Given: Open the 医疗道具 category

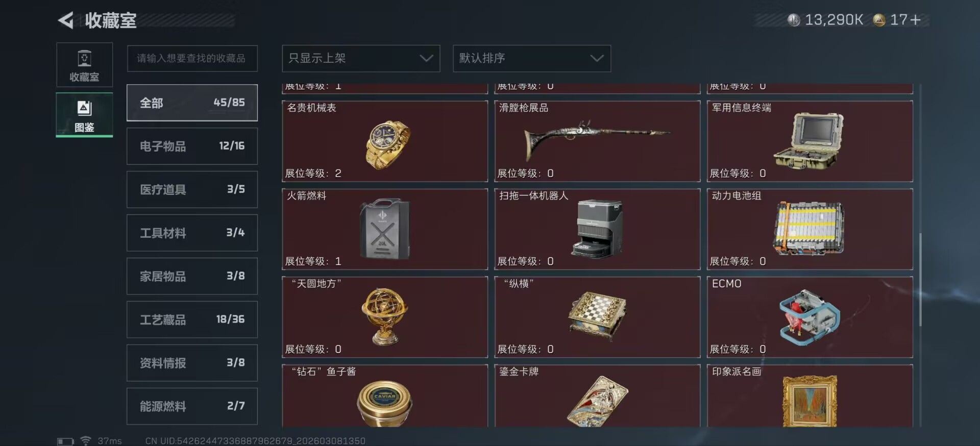Looking at the screenshot, I should coord(192,189).
